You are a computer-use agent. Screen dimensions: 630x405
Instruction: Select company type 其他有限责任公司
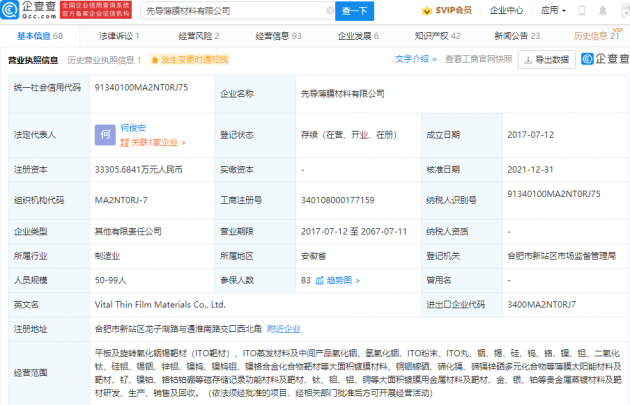click(128, 231)
